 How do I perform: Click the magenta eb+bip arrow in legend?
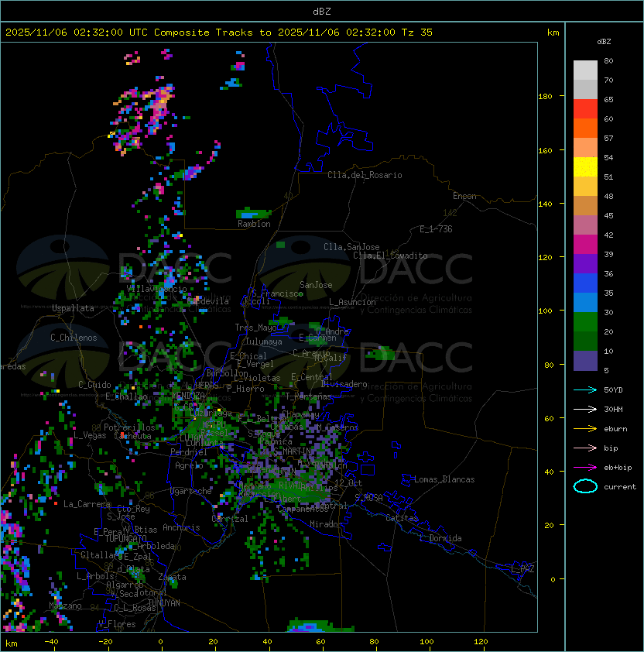(x=585, y=468)
